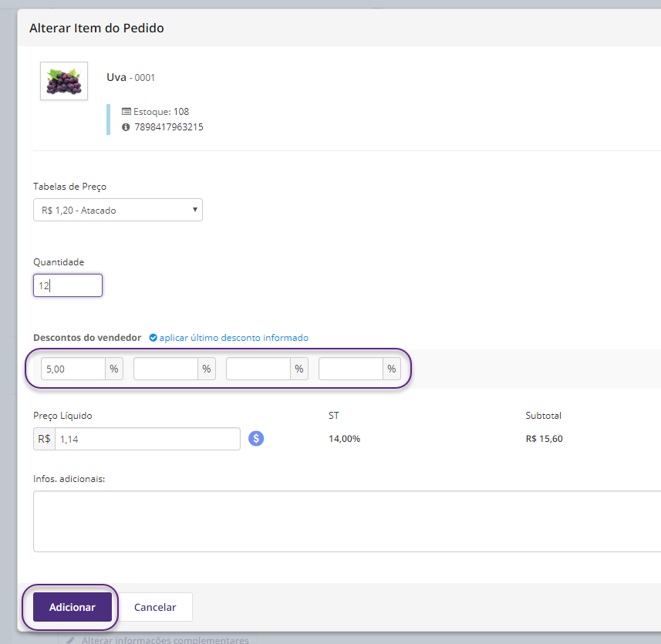Click the Descontos do vendedor label
The width and height of the screenshot is (661, 644).
tap(87, 338)
